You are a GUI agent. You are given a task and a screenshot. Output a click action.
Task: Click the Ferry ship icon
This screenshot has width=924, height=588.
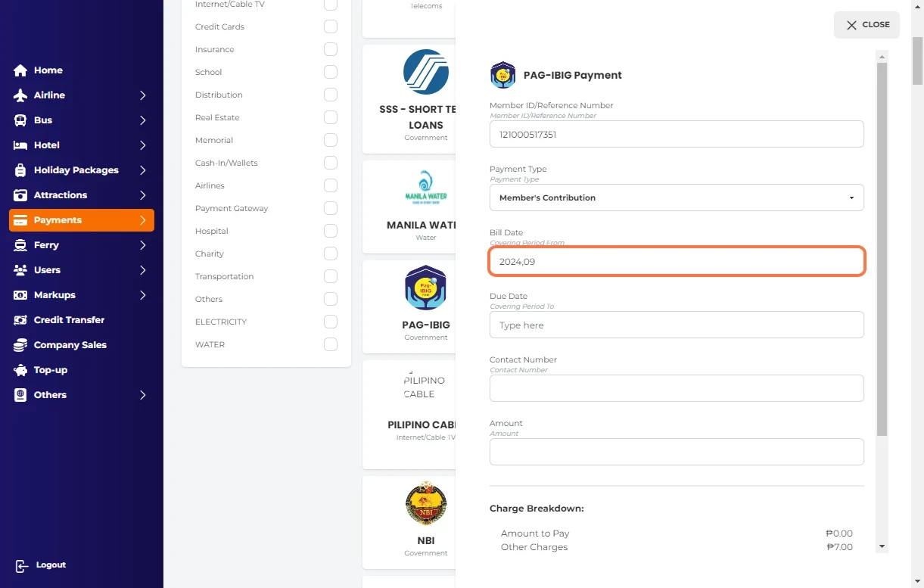point(20,245)
